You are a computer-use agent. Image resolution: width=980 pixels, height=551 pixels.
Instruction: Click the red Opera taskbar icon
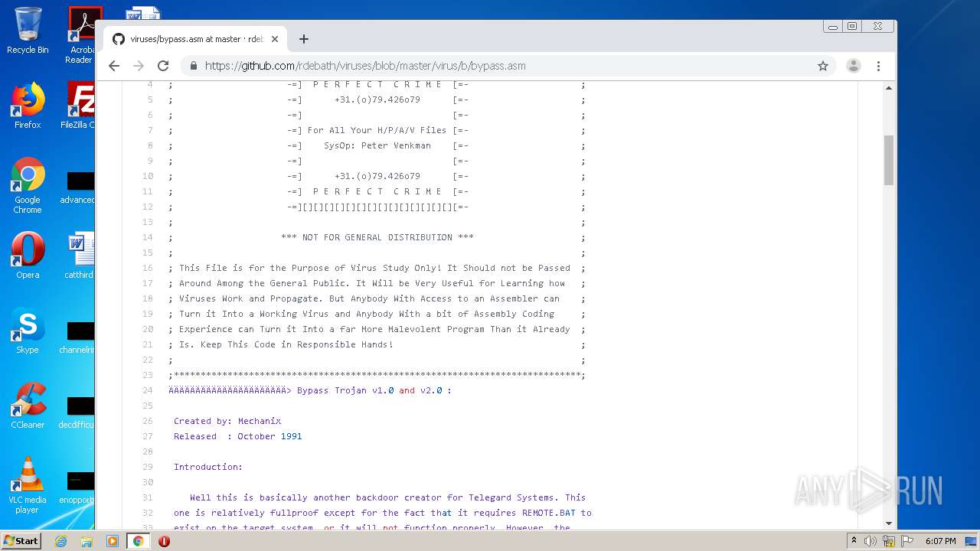[164, 541]
